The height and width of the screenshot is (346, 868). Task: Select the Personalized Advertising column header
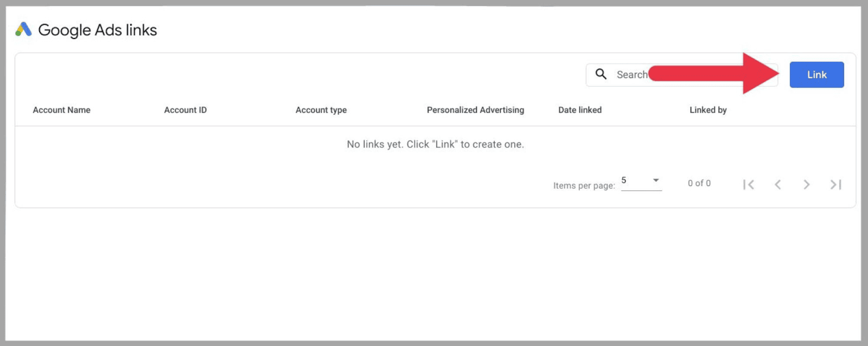click(x=475, y=110)
